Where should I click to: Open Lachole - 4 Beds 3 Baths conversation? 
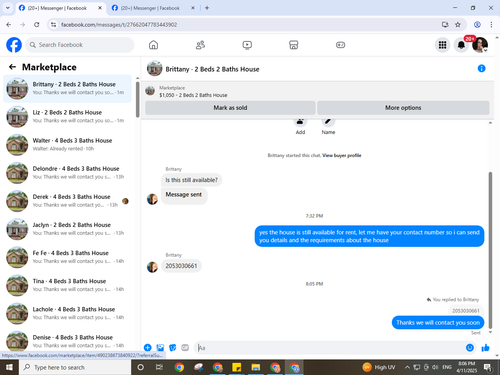point(67,313)
